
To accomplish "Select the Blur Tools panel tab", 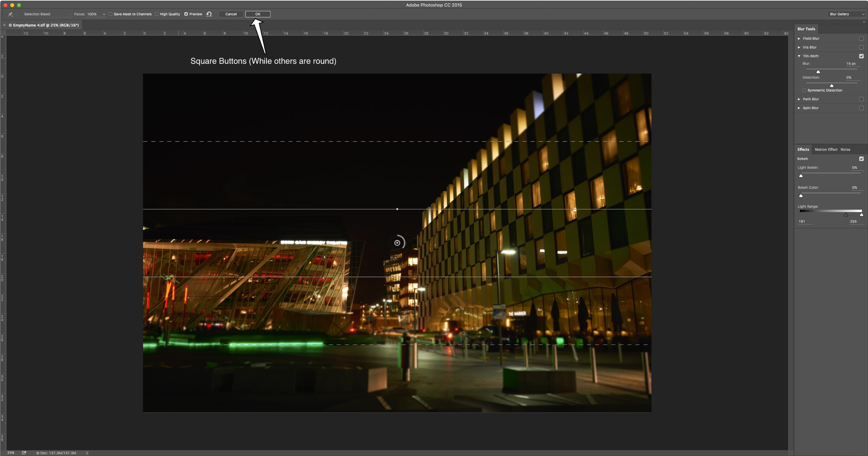I will tap(806, 29).
